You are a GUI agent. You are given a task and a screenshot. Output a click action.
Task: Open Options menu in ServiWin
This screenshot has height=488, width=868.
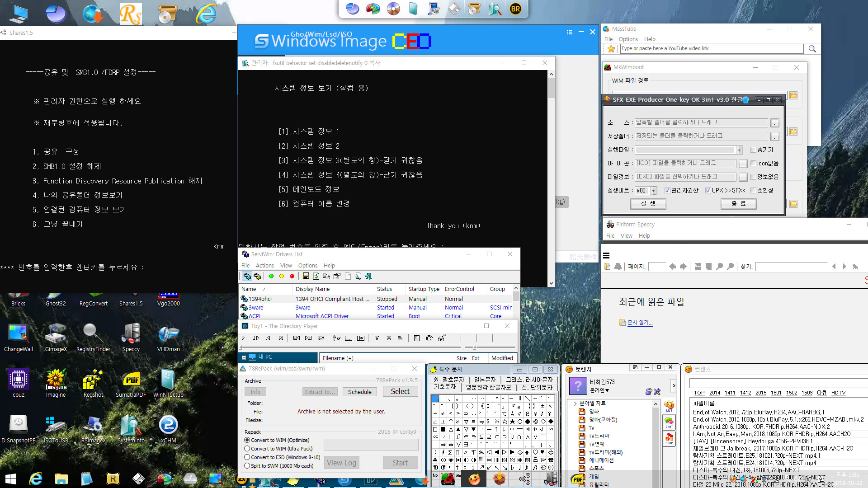[x=308, y=266]
